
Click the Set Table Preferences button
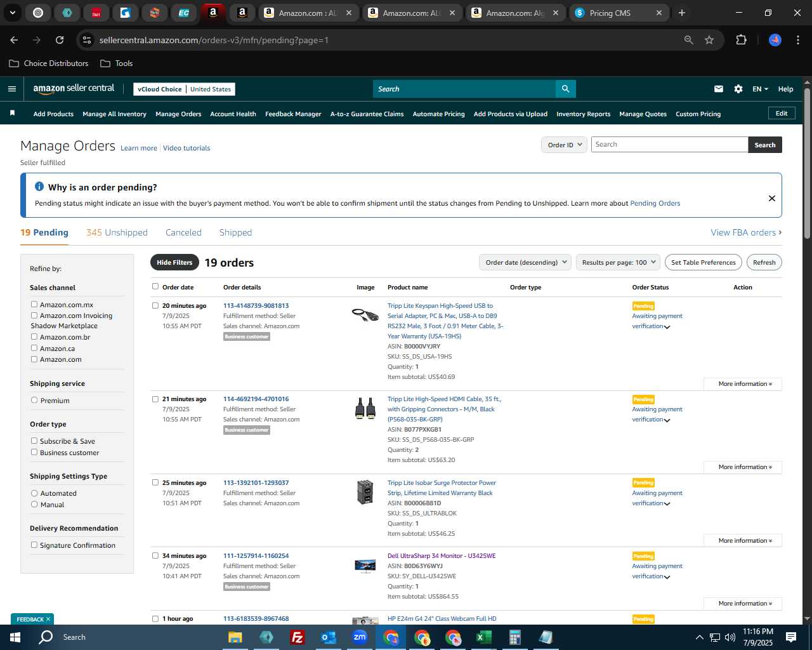704,262
